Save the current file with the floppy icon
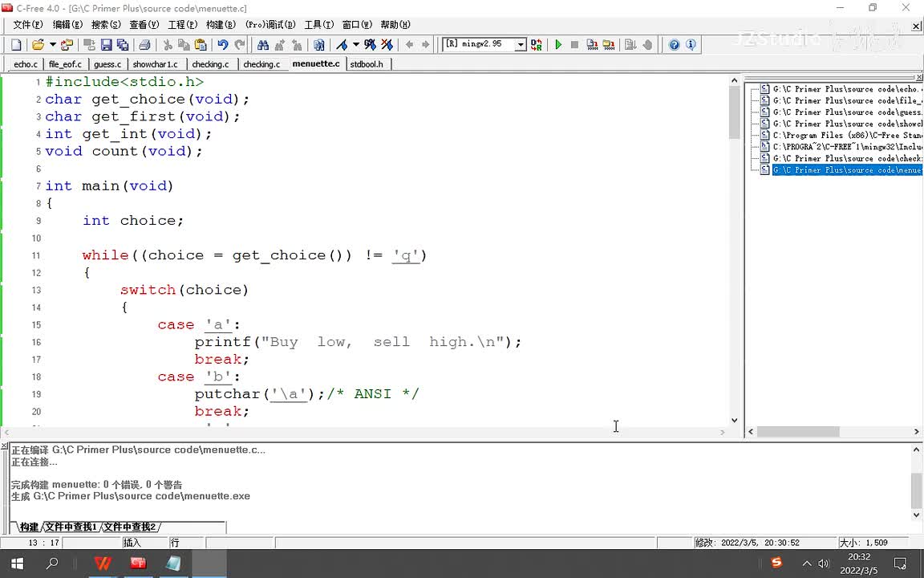 tap(107, 45)
